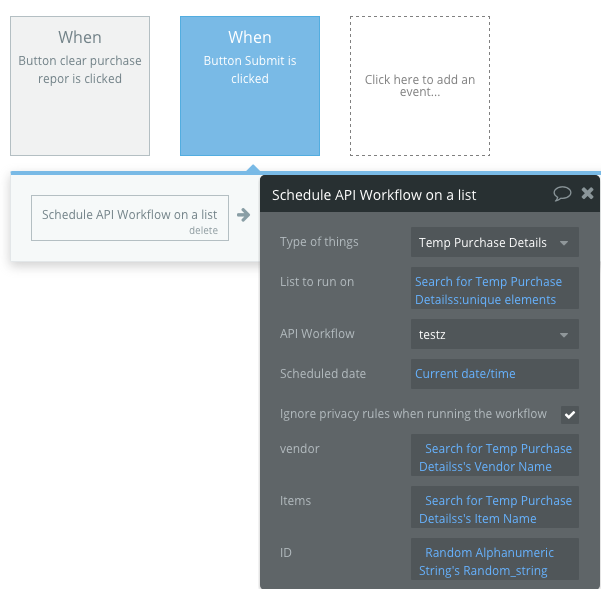Select the Schedule API Workflow on a list step

[129, 215]
